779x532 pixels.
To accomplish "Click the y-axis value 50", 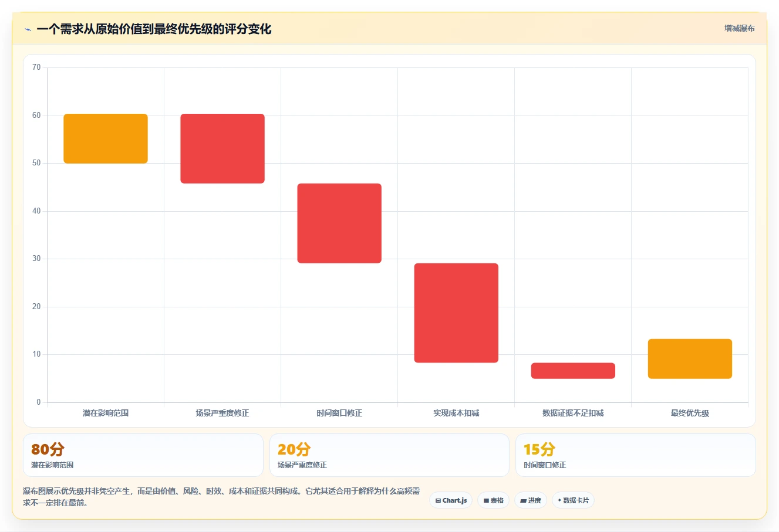I will pos(36,163).
